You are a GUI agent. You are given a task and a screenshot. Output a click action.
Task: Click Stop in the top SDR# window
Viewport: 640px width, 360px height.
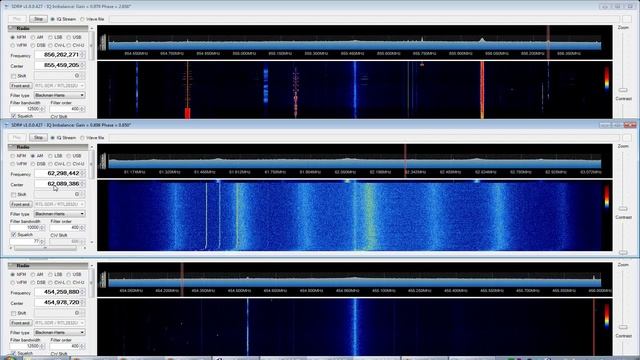tap(38, 19)
